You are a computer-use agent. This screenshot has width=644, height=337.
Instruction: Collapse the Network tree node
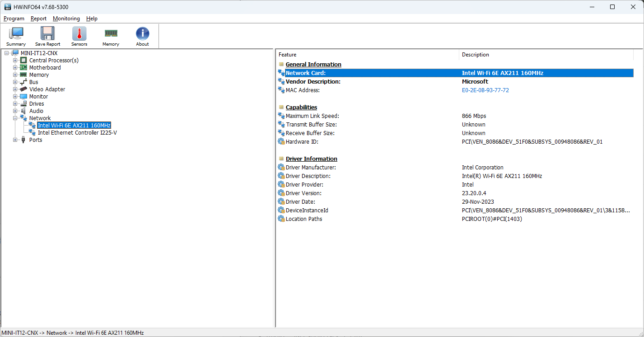tap(15, 118)
